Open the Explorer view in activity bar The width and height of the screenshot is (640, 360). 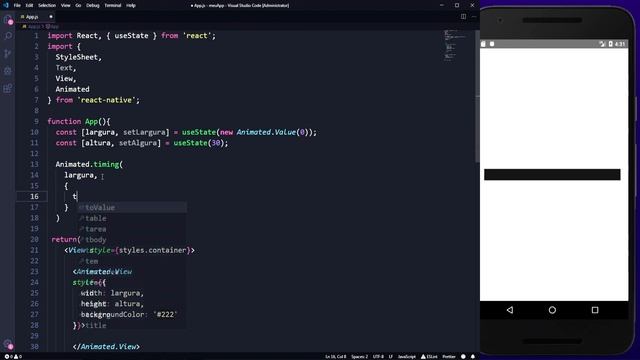click(x=8, y=19)
